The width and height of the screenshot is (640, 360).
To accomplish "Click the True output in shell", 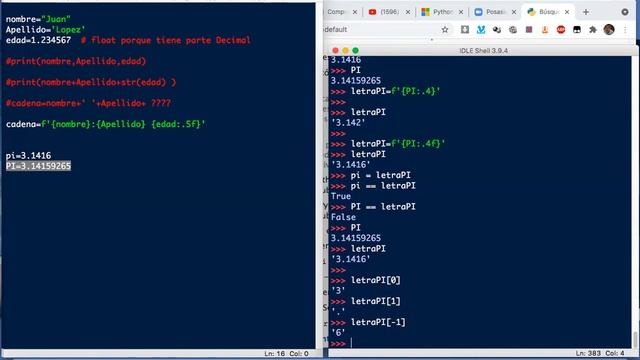I will point(341,196).
